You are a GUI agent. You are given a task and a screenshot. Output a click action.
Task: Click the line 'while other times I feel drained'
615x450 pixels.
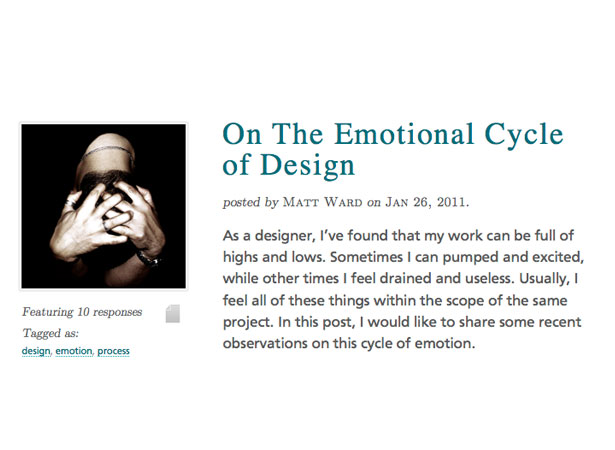coord(400,279)
